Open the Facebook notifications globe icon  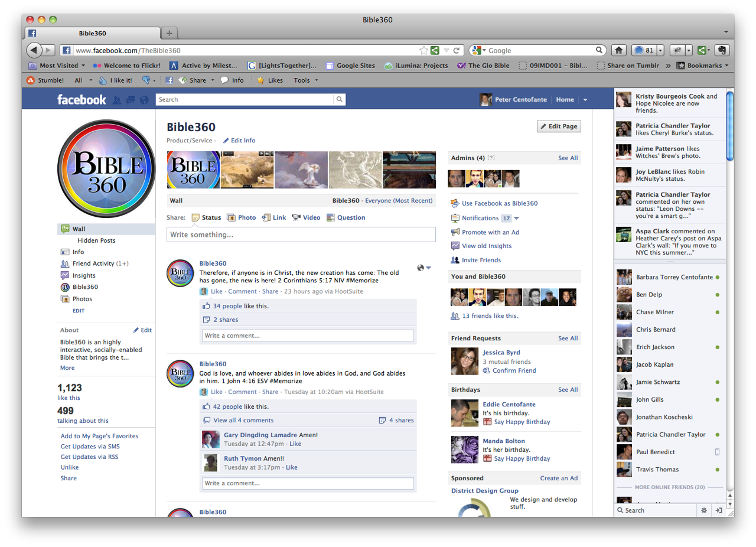(x=144, y=100)
